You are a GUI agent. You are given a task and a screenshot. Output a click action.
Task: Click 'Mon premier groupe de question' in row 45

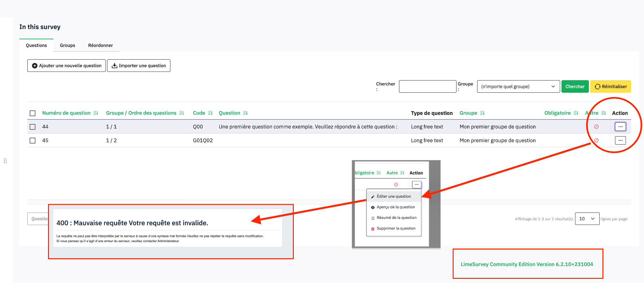point(497,141)
